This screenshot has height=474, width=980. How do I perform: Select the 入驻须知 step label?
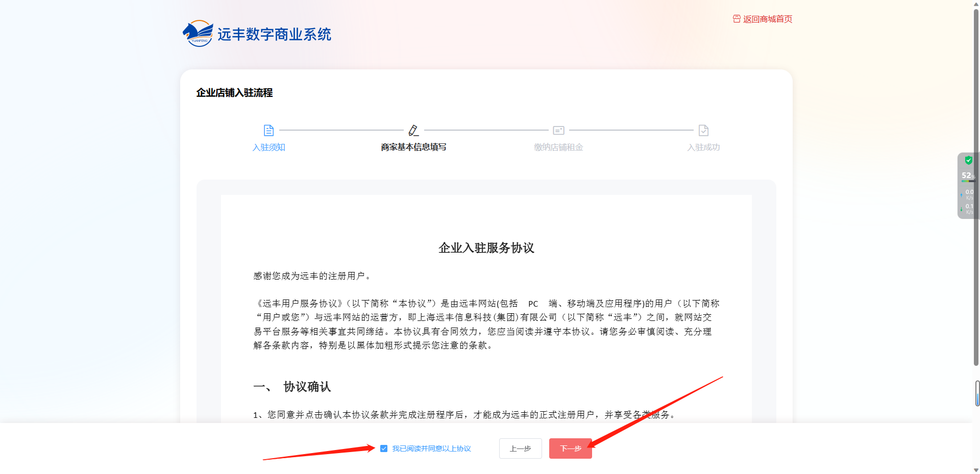(x=268, y=147)
